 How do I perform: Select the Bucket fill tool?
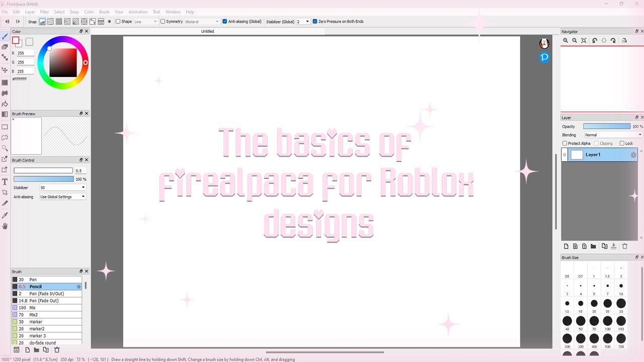coord(5,104)
